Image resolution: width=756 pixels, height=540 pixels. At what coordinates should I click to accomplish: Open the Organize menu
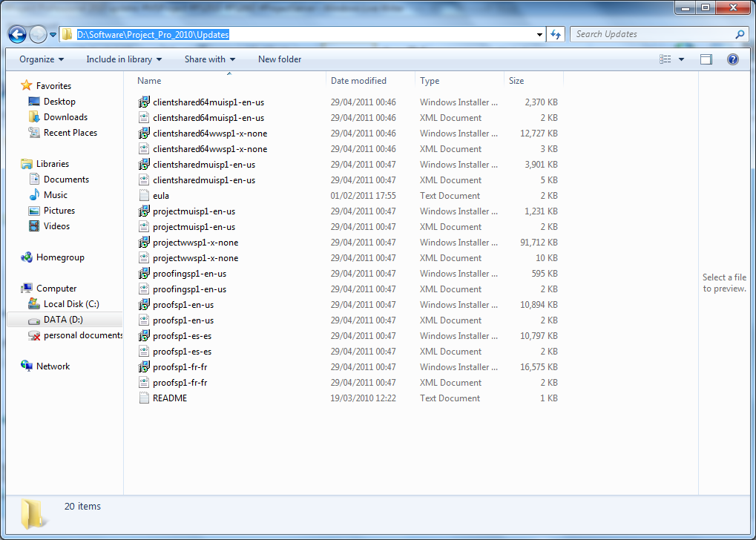[42, 59]
